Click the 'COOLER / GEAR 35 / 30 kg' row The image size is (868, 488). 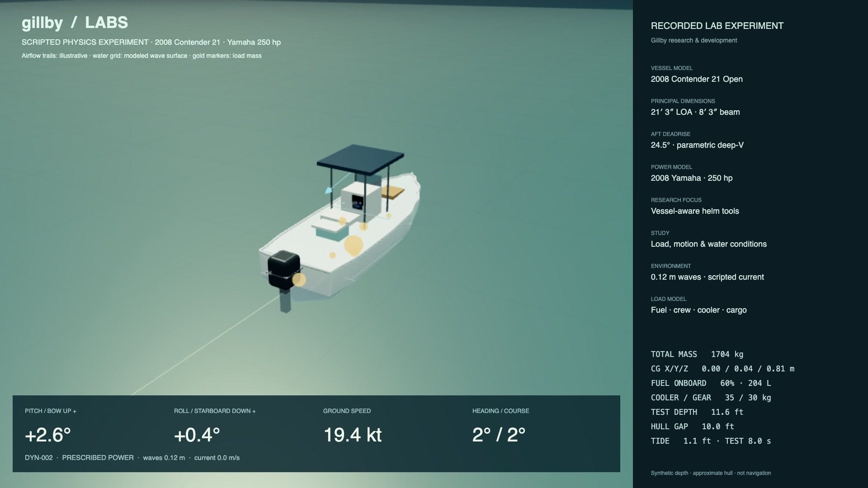pyautogui.click(x=711, y=398)
